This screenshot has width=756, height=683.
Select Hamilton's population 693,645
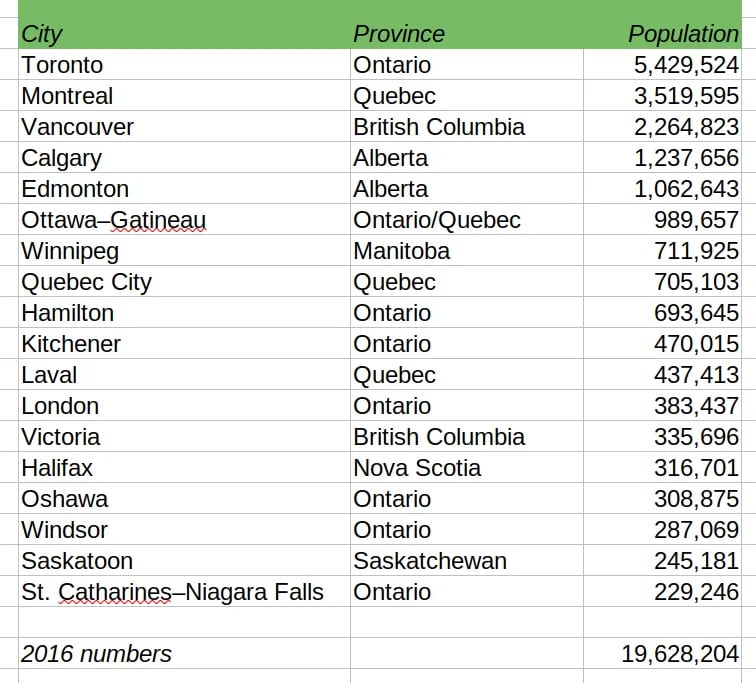pyautogui.click(x=662, y=313)
